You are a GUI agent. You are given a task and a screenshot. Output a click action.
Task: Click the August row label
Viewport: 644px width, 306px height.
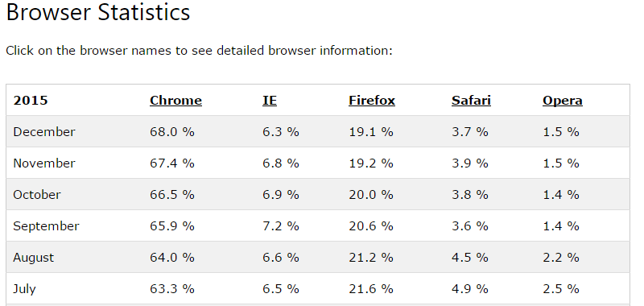click(34, 258)
